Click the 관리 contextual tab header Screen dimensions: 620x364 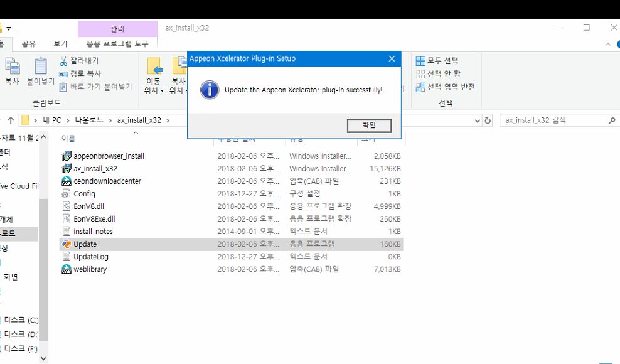[x=117, y=28]
